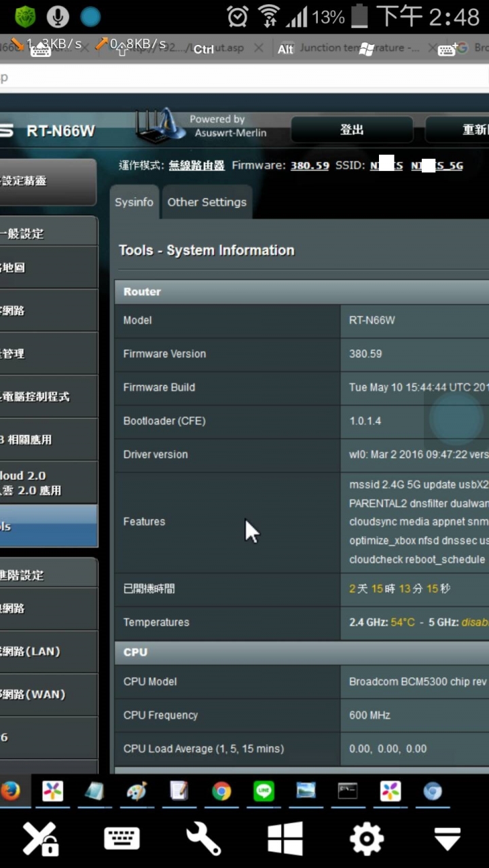The width and height of the screenshot is (489, 868).
Task: Tap the Ctrl overlay key
Action: 204,50
